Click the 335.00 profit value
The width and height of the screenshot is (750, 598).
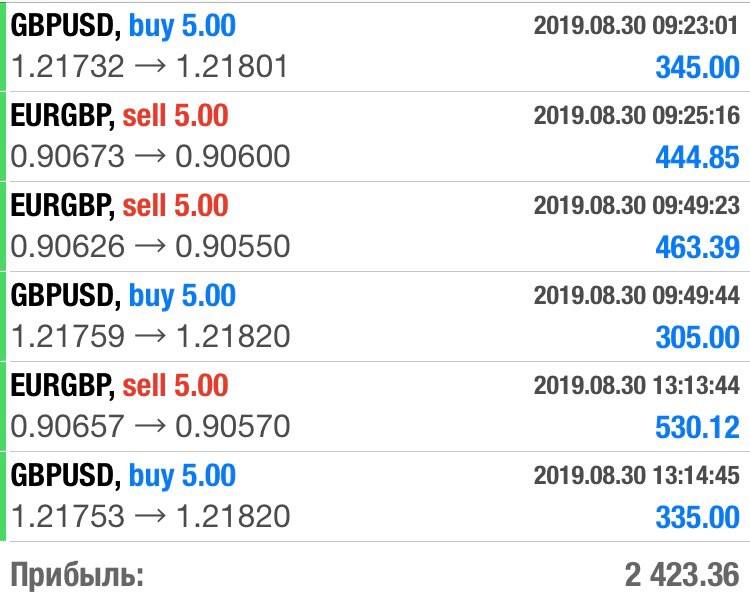coord(697,517)
